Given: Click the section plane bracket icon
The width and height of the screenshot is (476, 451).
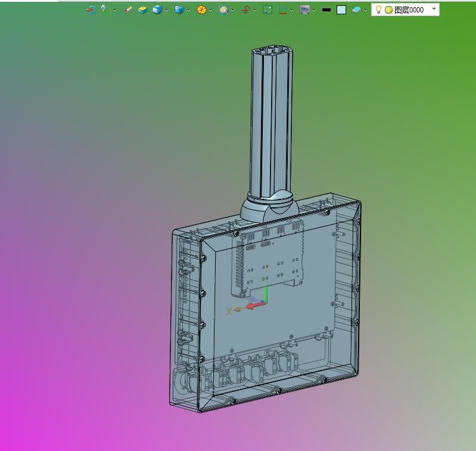Looking at the screenshot, I should [282, 10].
